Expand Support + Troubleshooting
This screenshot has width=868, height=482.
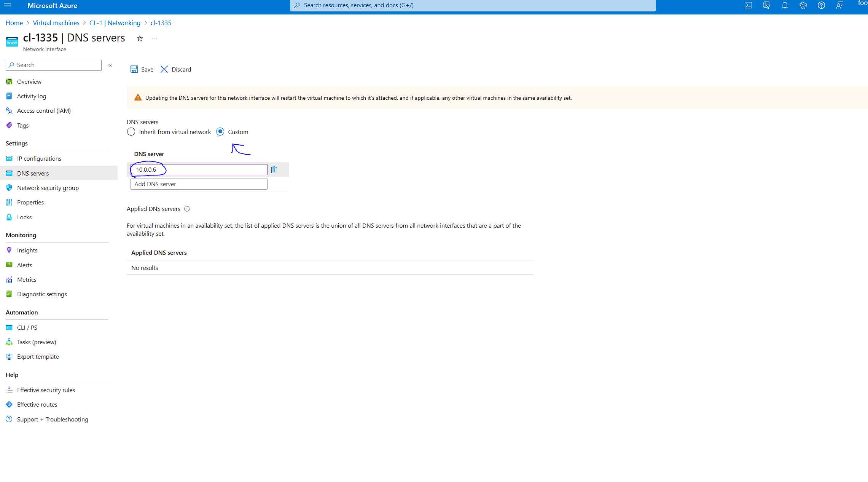point(52,419)
